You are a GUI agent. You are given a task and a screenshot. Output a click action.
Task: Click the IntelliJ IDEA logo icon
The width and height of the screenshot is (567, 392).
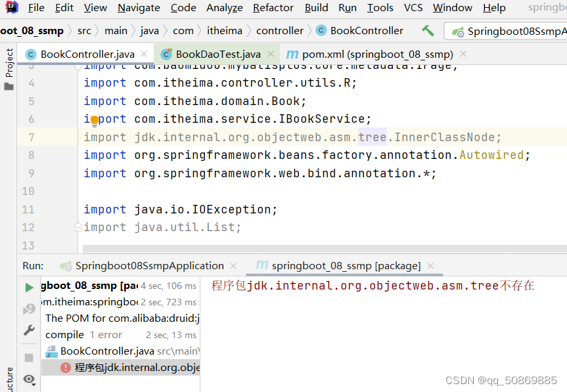(12, 7)
